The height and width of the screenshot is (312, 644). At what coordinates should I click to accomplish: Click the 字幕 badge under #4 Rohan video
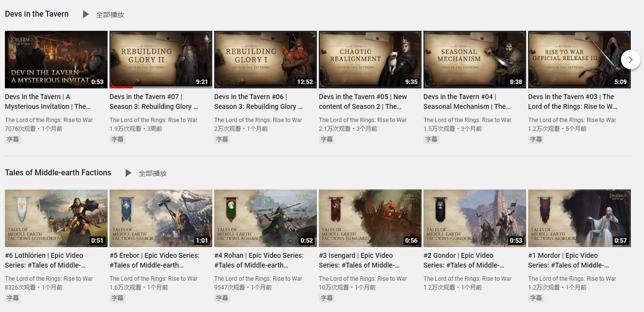click(222, 298)
